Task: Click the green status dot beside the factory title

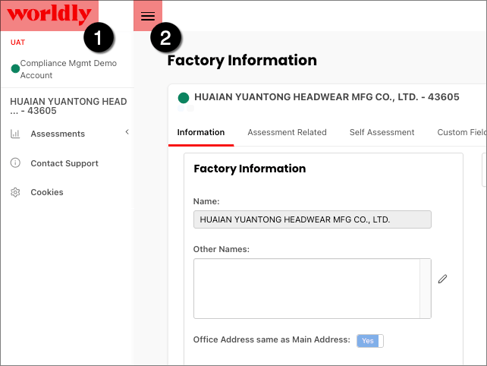Action: click(x=183, y=98)
